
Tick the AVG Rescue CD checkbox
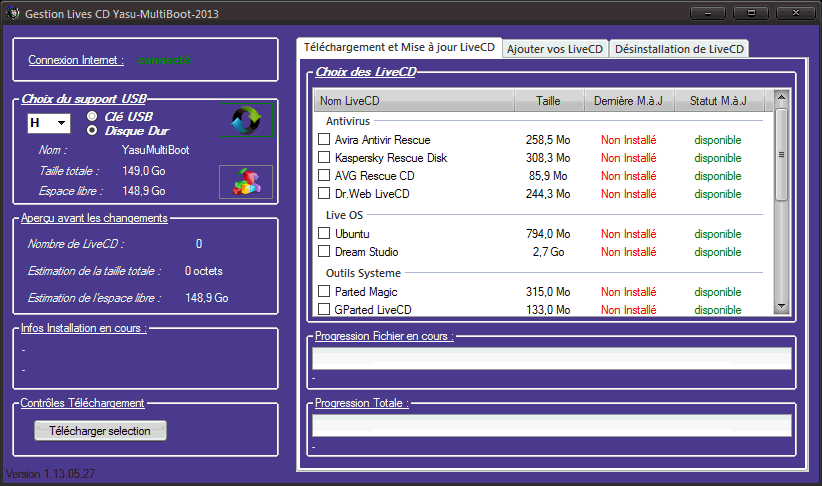click(324, 175)
